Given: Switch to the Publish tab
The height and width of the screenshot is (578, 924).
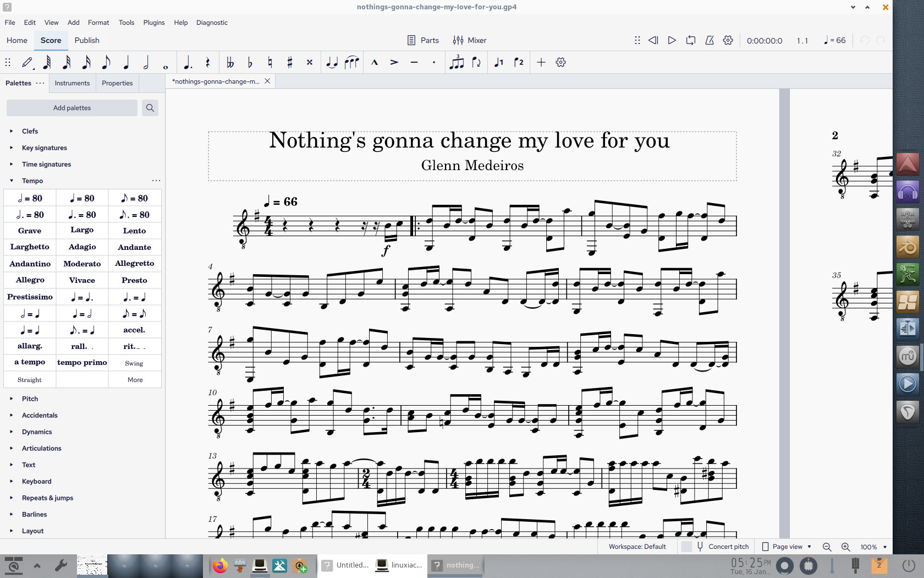Looking at the screenshot, I should (87, 40).
